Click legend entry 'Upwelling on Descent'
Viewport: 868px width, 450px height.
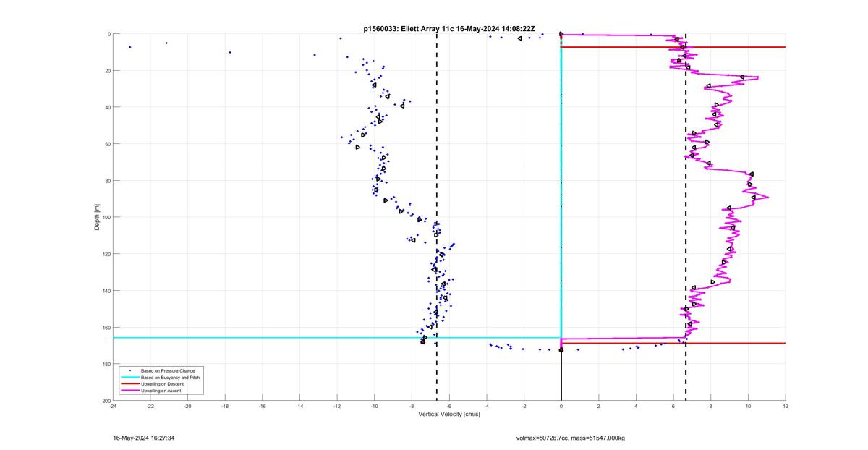(x=161, y=384)
